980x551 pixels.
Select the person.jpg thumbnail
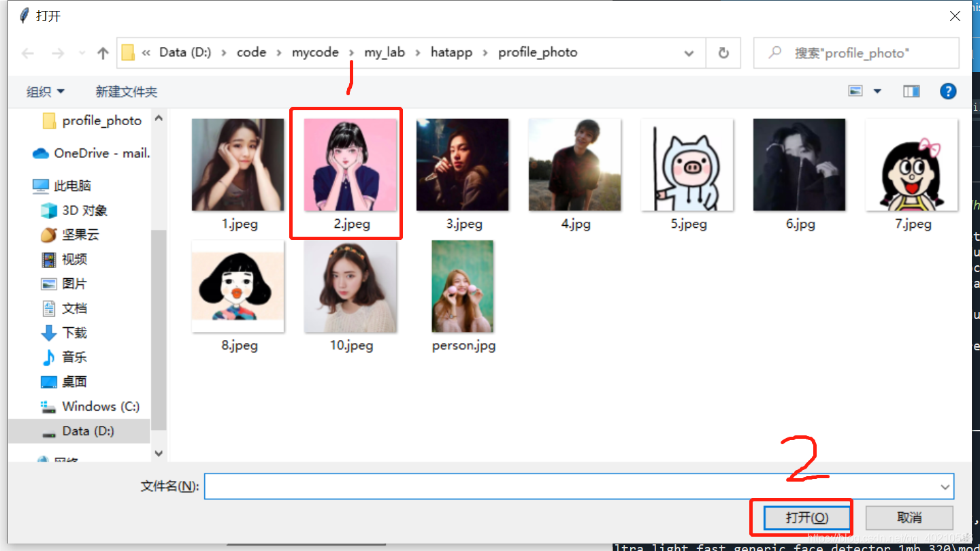463,286
